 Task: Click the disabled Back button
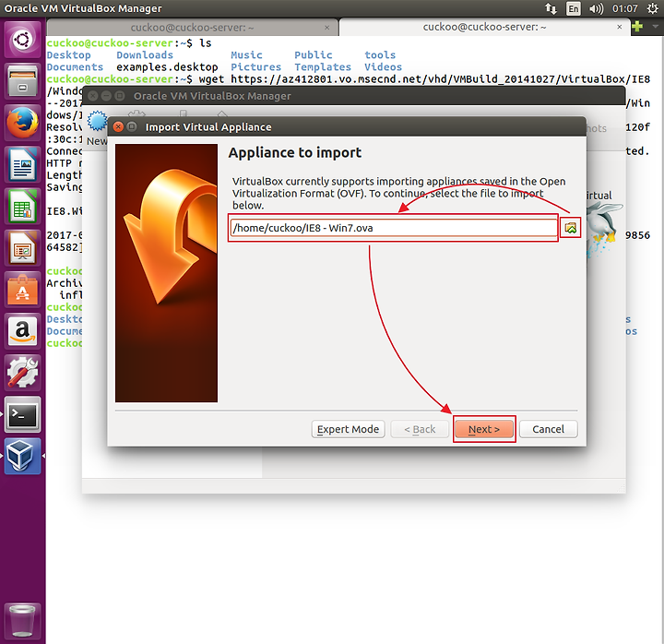tap(420, 429)
